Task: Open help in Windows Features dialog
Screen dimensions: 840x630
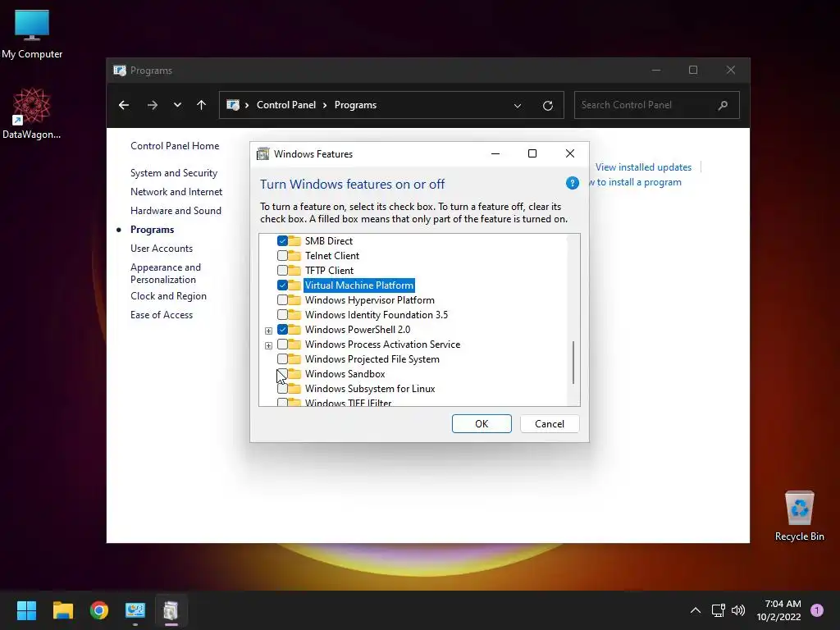Action: 572,183
